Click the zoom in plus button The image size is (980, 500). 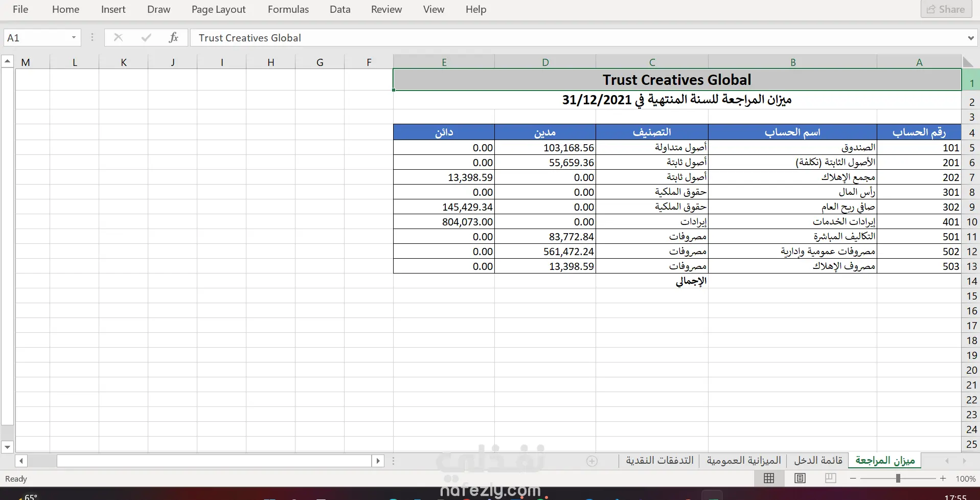[x=943, y=479]
